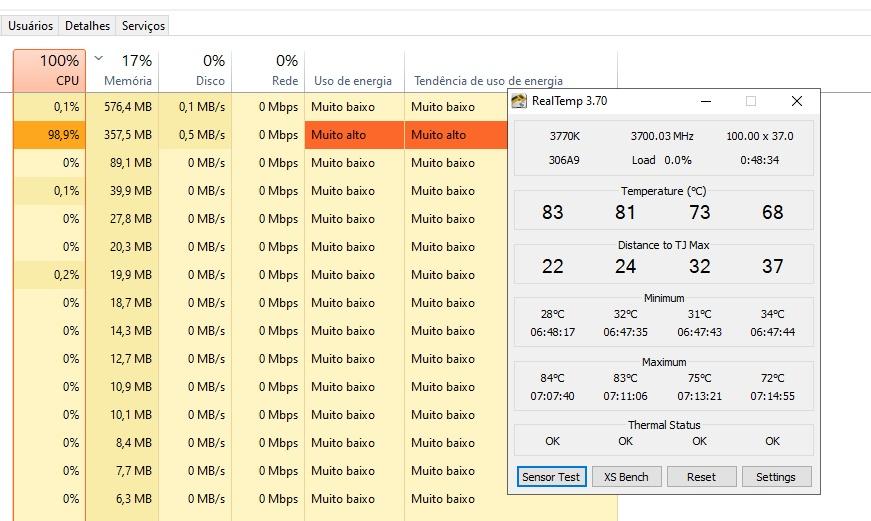Click the core temperature reading 68
871x521 pixels.
pos(773,212)
